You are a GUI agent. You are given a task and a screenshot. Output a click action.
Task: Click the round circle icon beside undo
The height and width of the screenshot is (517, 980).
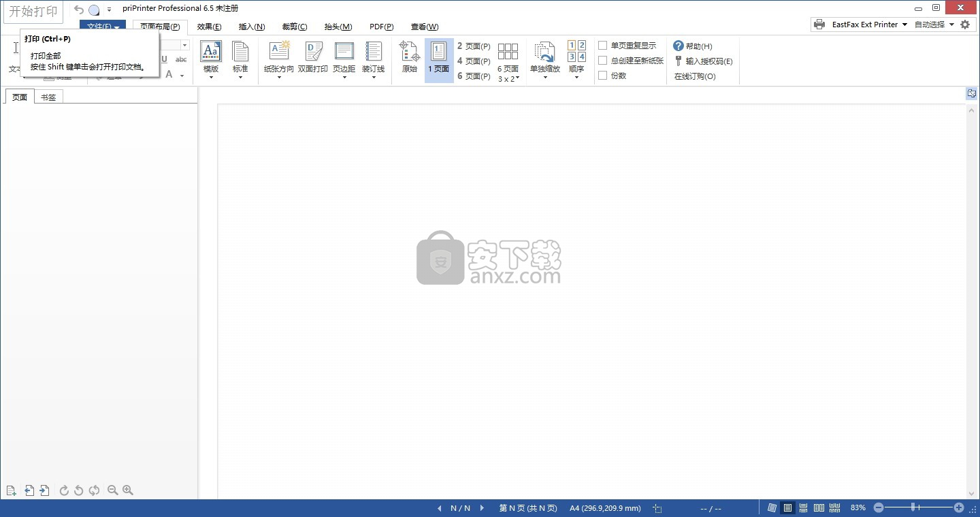pos(94,10)
